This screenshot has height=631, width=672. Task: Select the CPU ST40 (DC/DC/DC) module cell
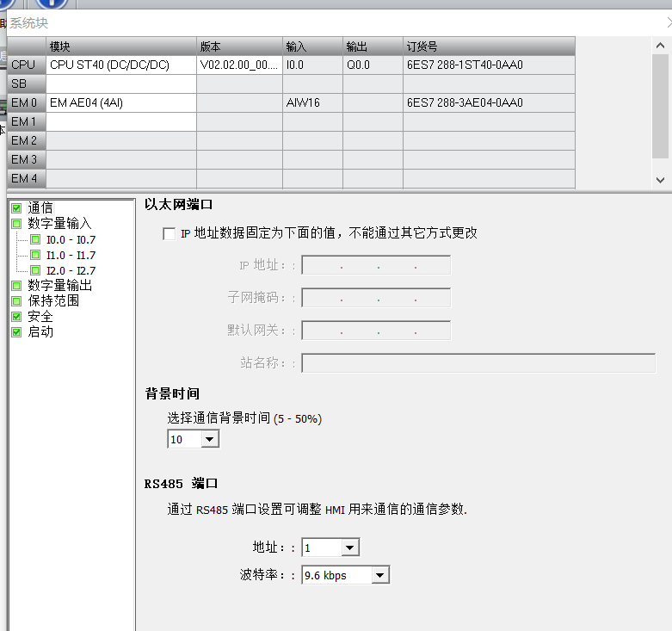120,65
